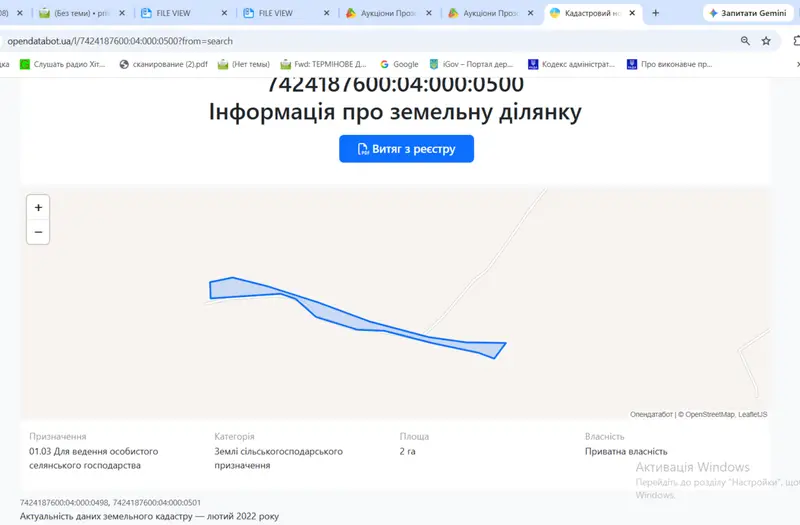Open neighboring parcel 7424187600:04:000:0498
Image resolution: width=800 pixels, height=525 pixels.
(x=64, y=503)
